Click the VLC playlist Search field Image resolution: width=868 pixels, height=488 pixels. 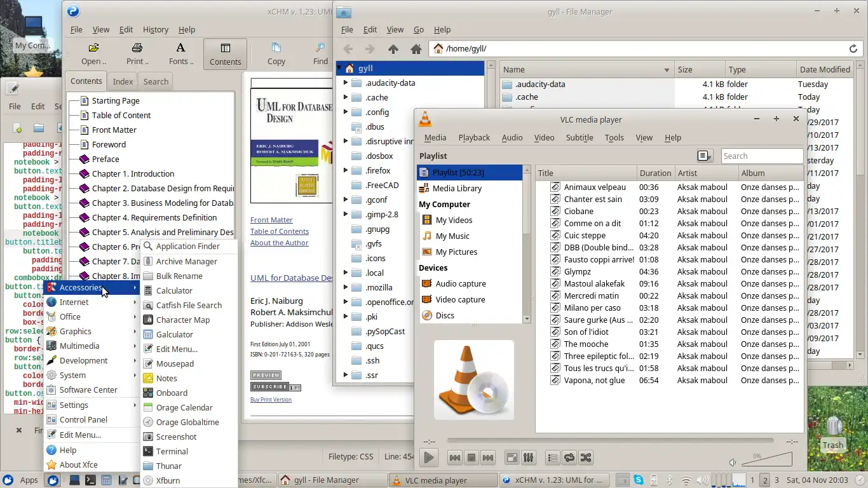(x=762, y=156)
